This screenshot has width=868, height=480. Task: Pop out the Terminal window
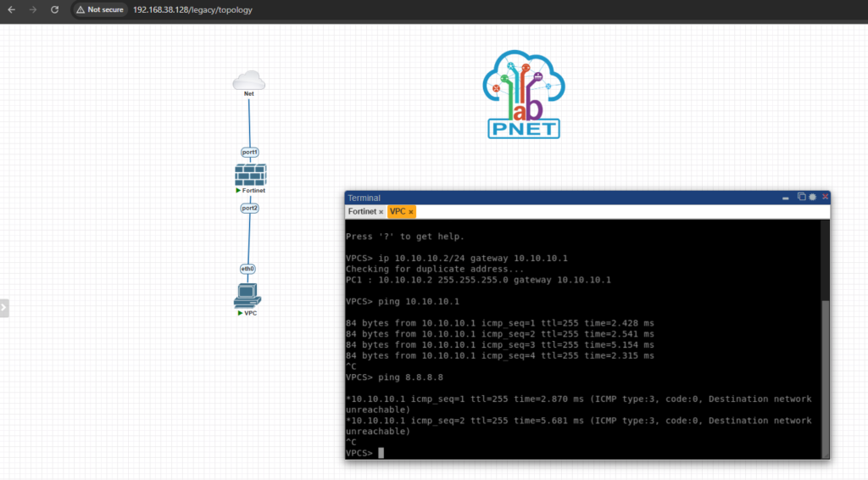[801, 197]
